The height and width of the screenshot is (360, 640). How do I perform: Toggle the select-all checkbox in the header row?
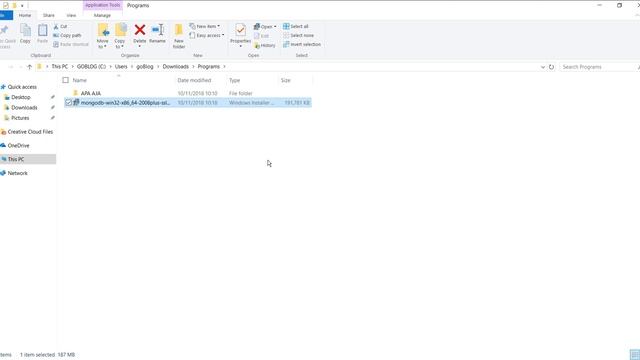click(66, 80)
